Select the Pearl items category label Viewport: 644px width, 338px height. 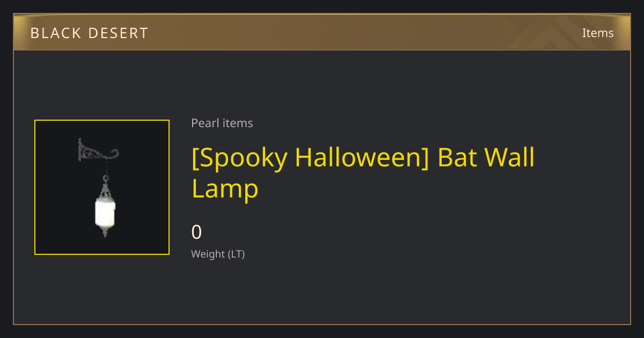(222, 123)
